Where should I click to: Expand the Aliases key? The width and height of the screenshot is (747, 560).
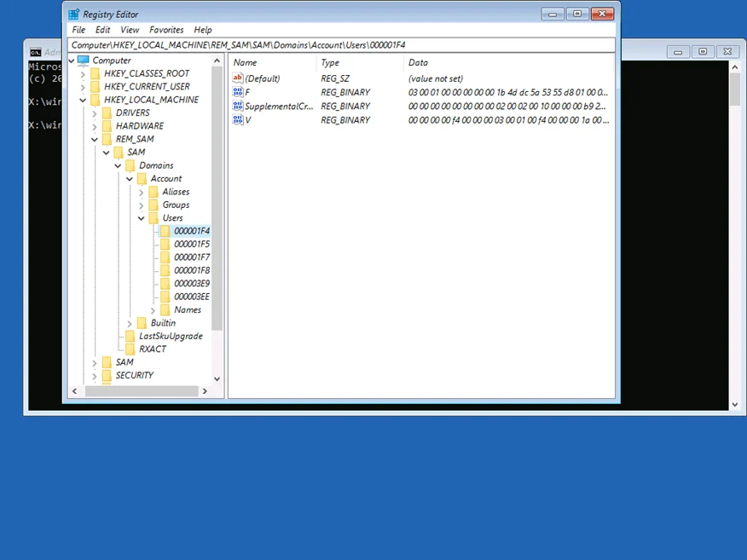141,192
